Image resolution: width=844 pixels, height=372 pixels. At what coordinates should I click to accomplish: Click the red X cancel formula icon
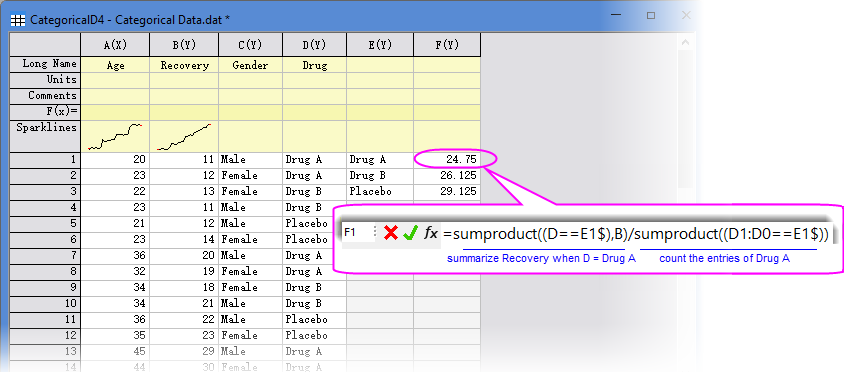click(391, 233)
